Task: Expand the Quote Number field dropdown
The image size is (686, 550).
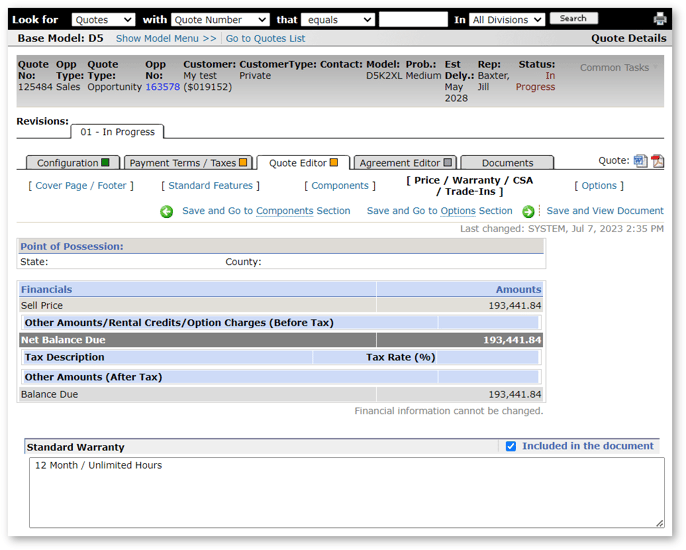Action: click(220, 20)
